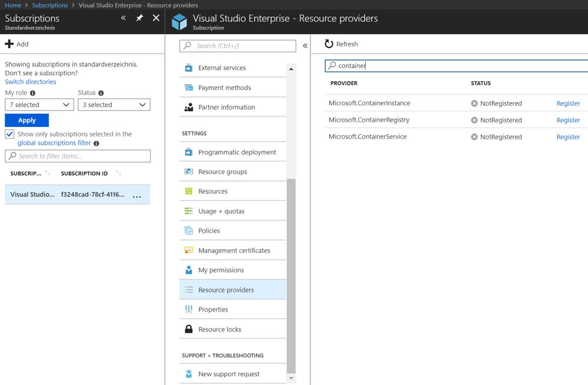Open the My role dropdown
Viewport: 588px width, 385px height.
(39, 105)
